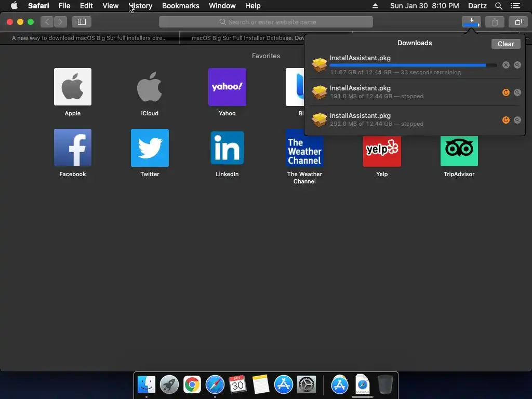Reveal the 191.0 MB download in Finder
The width and height of the screenshot is (532, 399).
pyautogui.click(x=517, y=92)
